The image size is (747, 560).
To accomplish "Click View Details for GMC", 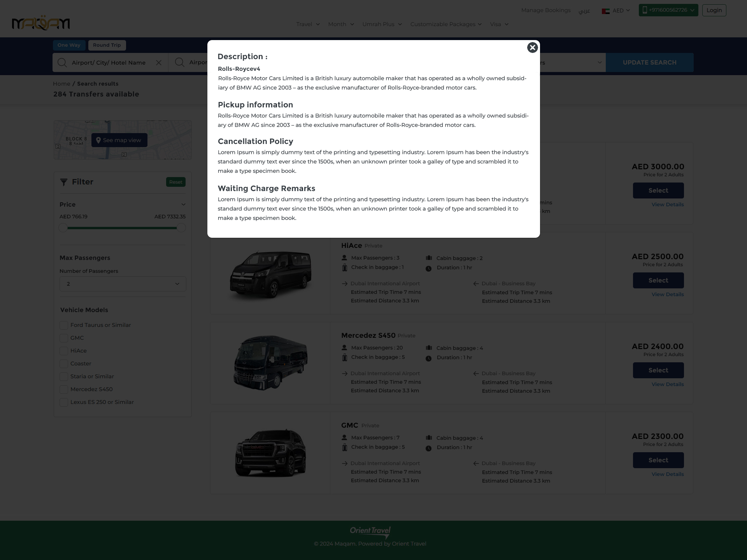I will pyautogui.click(x=667, y=474).
